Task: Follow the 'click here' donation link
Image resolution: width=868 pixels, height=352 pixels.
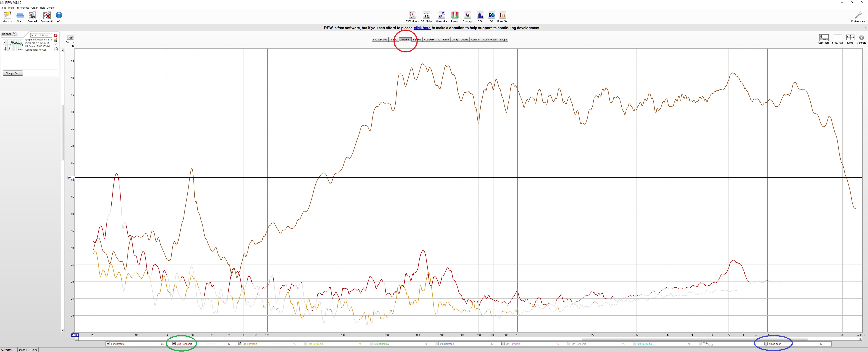Action: [422, 28]
